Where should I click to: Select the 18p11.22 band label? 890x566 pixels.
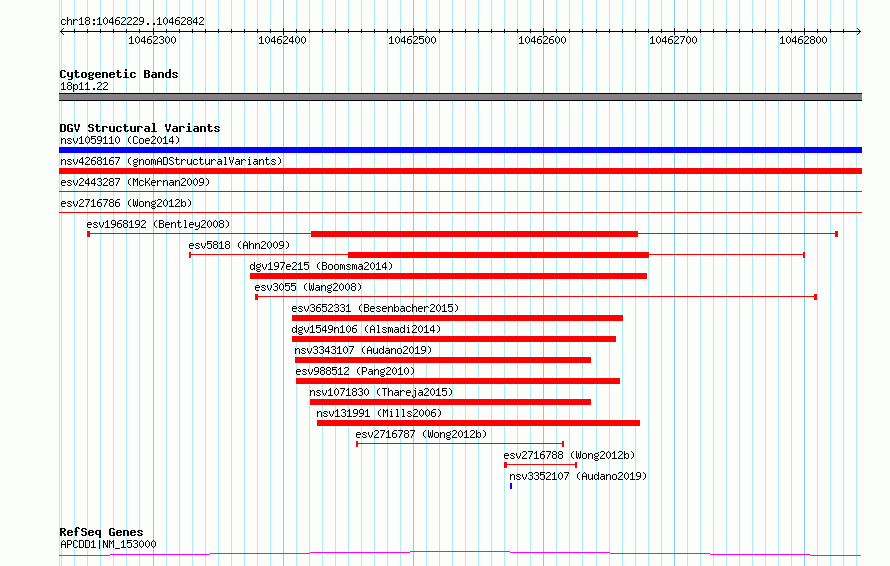[x=84, y=86]
